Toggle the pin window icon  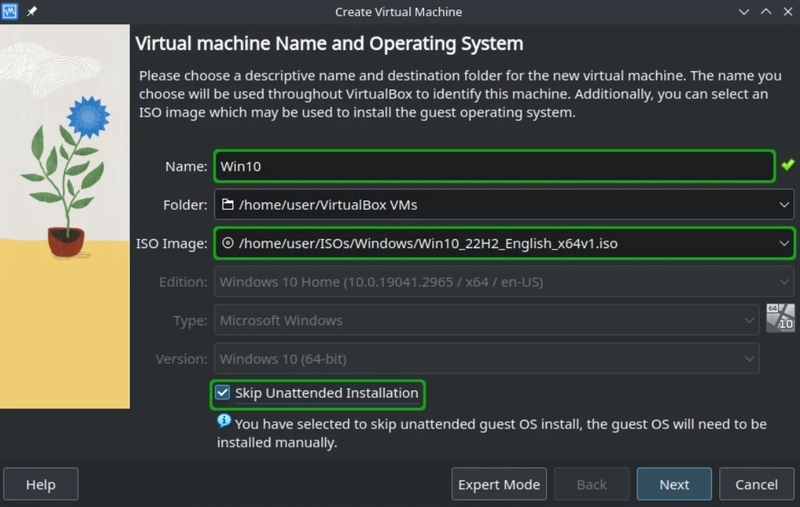(x=32, y=11)
